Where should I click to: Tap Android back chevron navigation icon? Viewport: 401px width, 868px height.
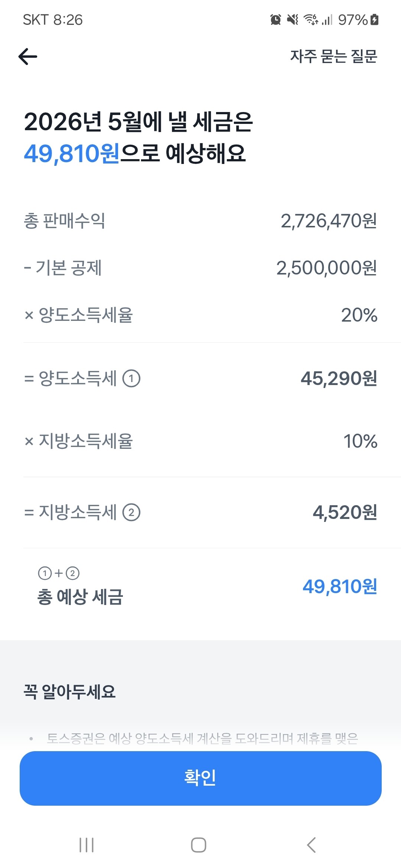pyautogui.click(x=312, y=845)
